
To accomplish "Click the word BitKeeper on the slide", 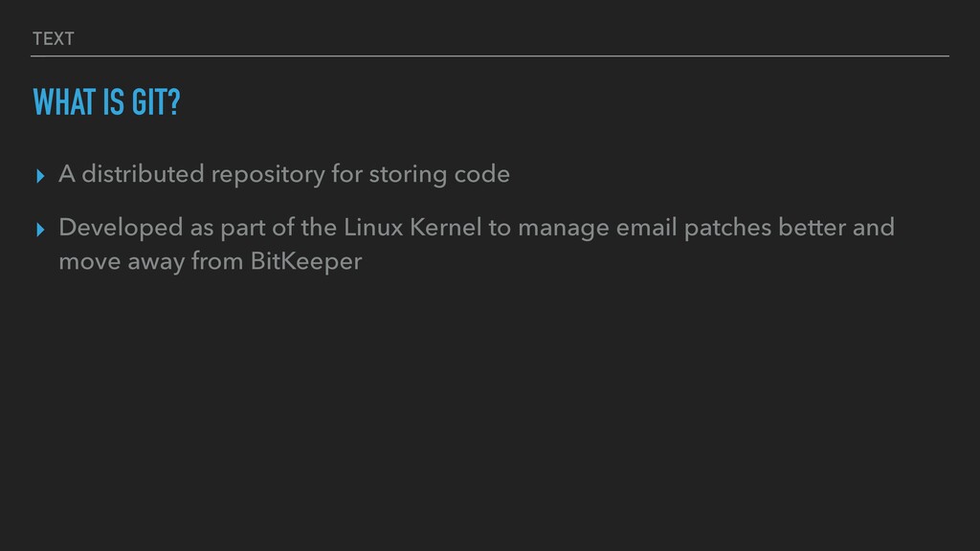I will [x=305, y=261].
